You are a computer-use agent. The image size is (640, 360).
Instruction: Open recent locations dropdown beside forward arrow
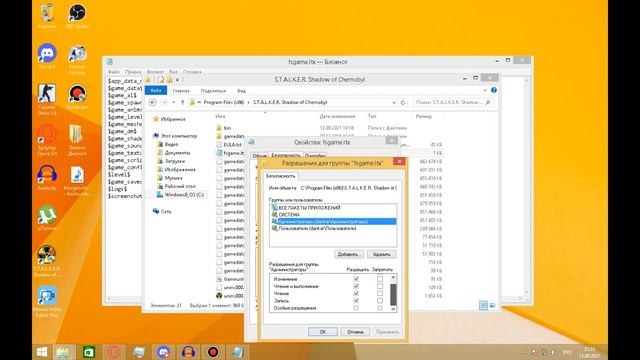174,102
